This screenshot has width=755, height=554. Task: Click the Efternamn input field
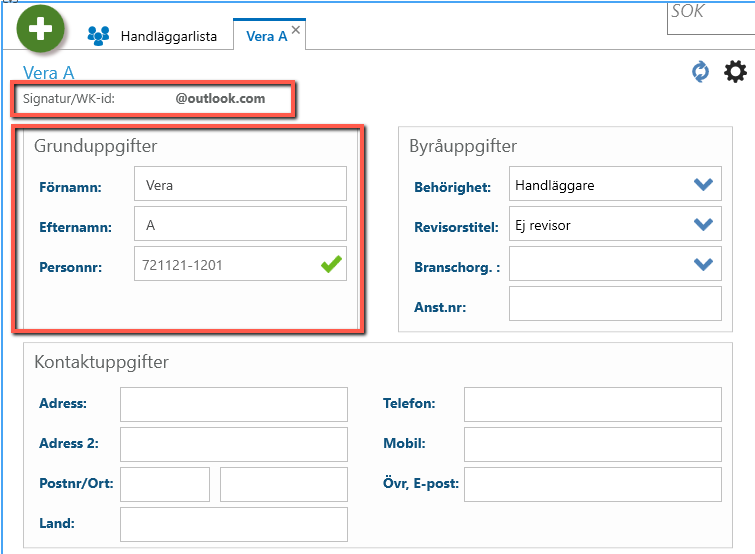point(240,223)
